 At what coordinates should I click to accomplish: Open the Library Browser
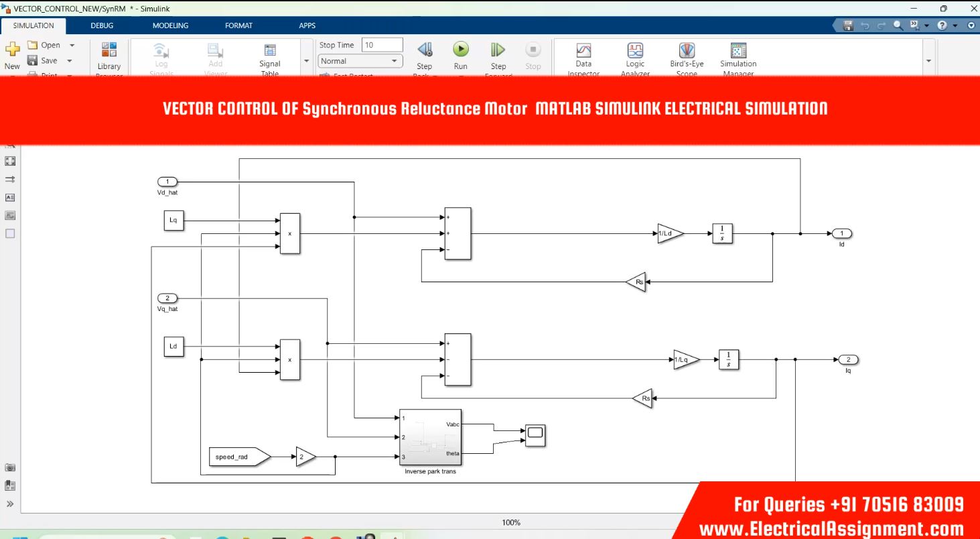pos(109,50)
